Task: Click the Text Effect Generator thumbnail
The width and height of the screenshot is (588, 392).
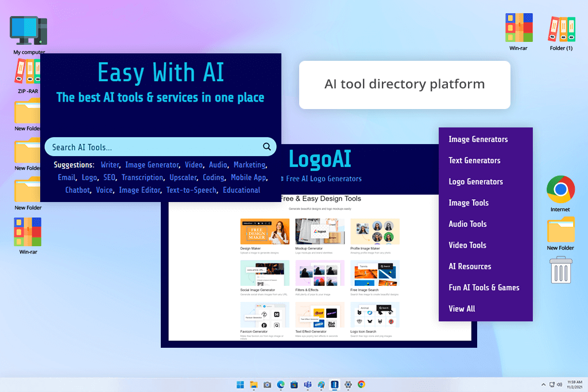Action: point(320,315)
